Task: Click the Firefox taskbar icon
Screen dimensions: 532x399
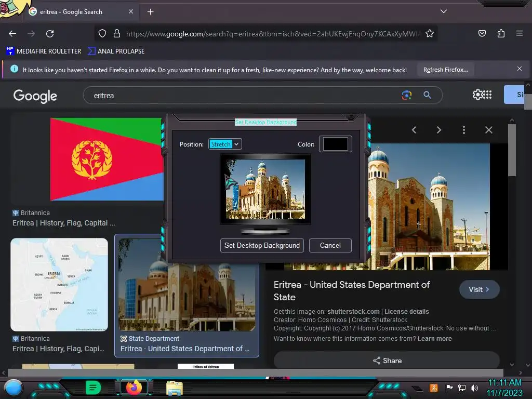Action: tap(134, 388)
